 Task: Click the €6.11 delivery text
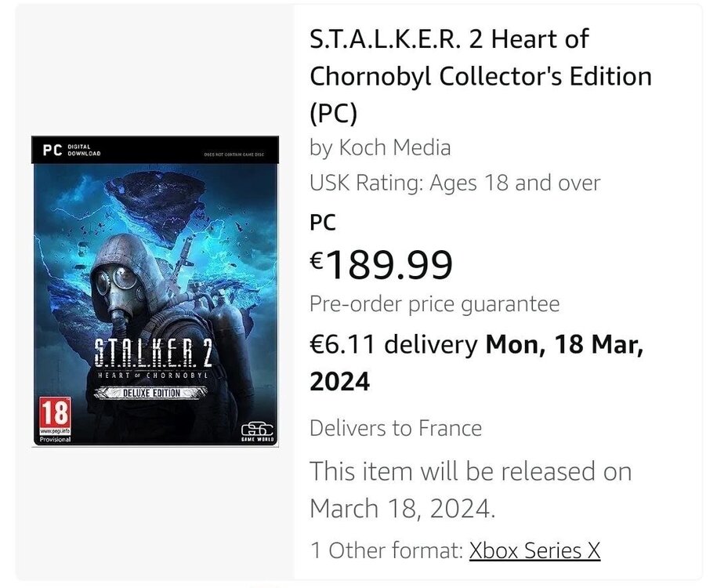pyautogui.click(x=393, y=345)
